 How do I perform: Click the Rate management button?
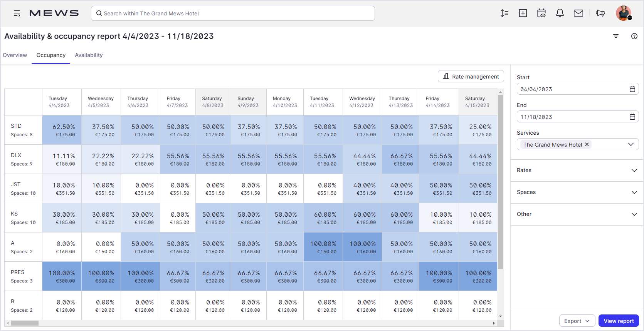471,77
